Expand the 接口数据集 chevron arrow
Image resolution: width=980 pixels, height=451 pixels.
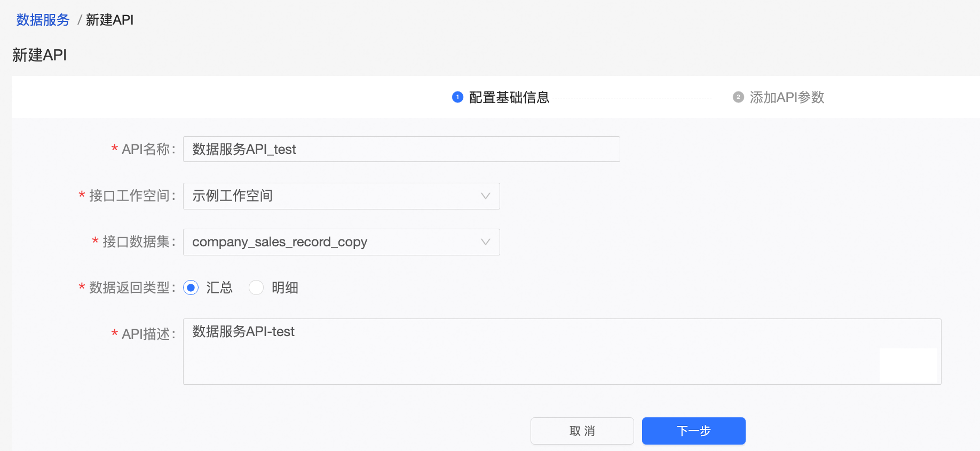[x=485, y=242]
